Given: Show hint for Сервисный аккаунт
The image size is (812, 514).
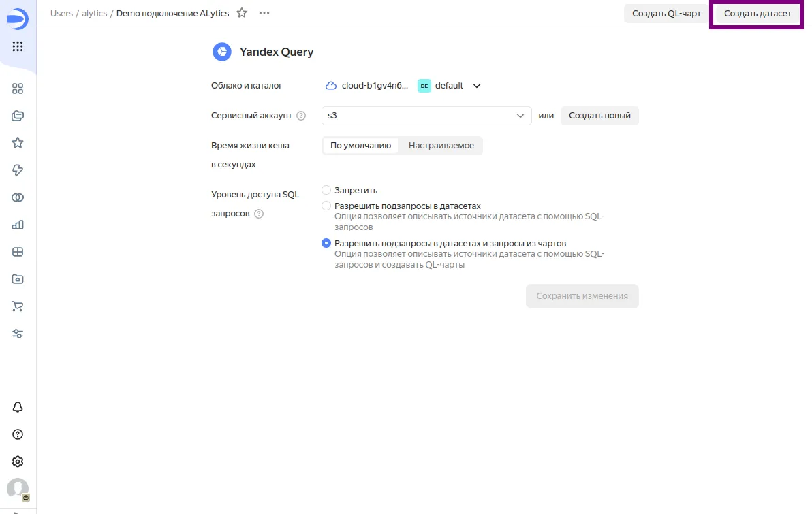Looking at the screenshot, I should (301, 116).
